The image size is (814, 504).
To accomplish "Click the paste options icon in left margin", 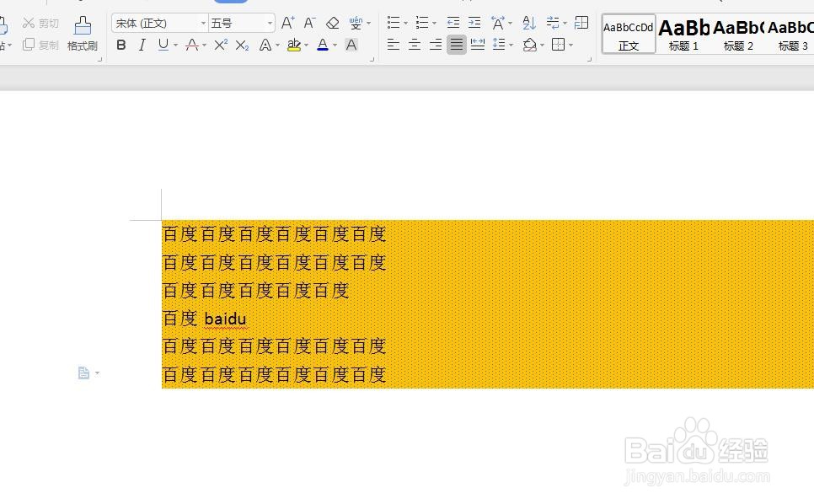I will [x=83, y=373].
